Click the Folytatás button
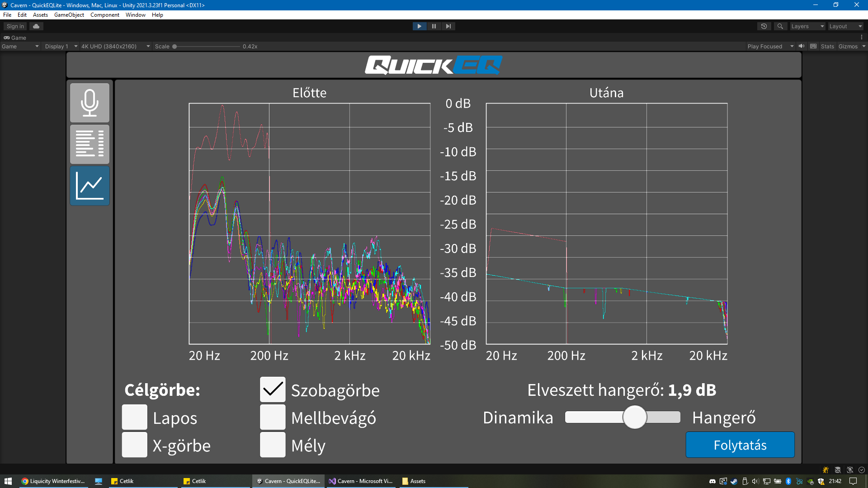Screen dimensions: 868x488 pyautogui.click(x=740, y=445)
